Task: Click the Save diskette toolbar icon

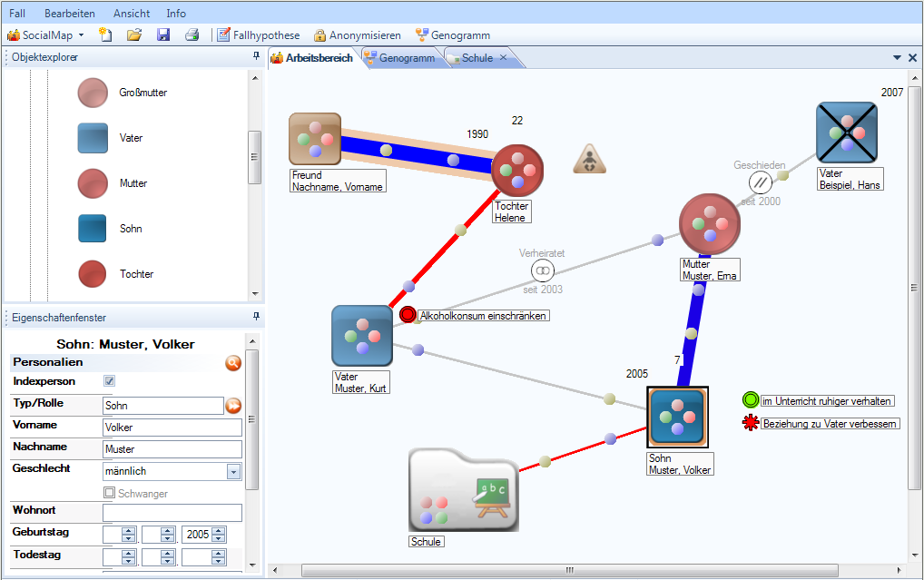Action: [x=163, y=34]
